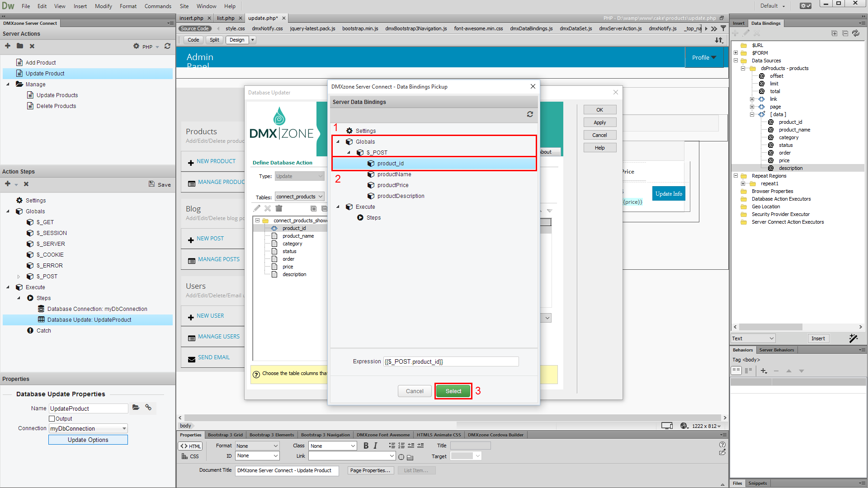Image resolution: width=868 pixels, height=488 pixels.
Task: Collapse the Execute node in Data Bindings Pickup
Action: click(x=338, y=206)
